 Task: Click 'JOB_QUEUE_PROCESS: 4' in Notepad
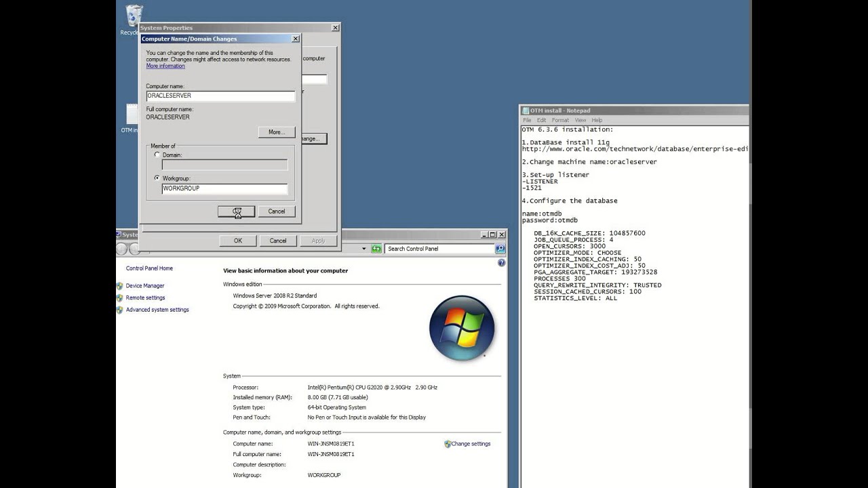574,240
